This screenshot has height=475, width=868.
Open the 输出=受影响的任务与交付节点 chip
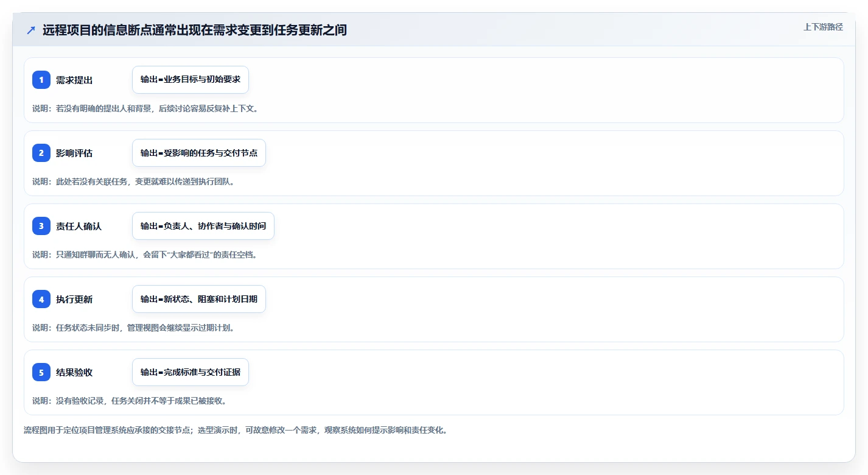199,153
